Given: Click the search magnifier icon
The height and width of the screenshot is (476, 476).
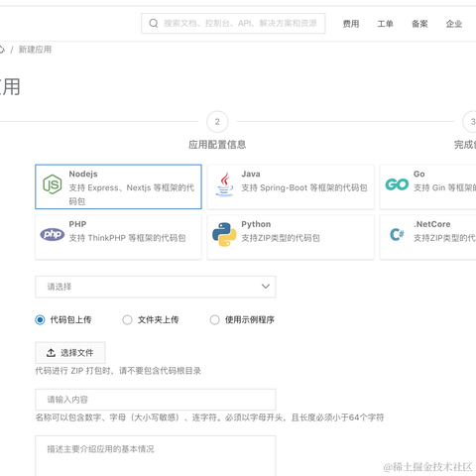Looking at the screenshot, I should coord(154,24).
